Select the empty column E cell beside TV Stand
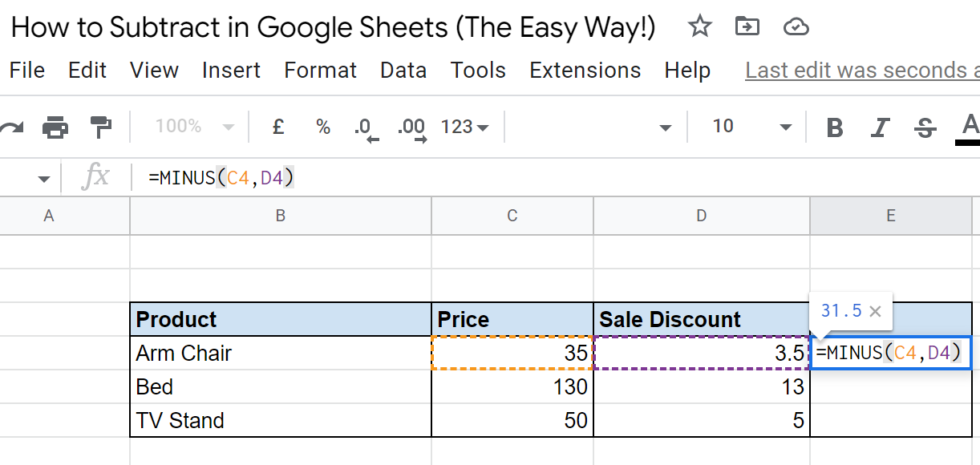 891,420
